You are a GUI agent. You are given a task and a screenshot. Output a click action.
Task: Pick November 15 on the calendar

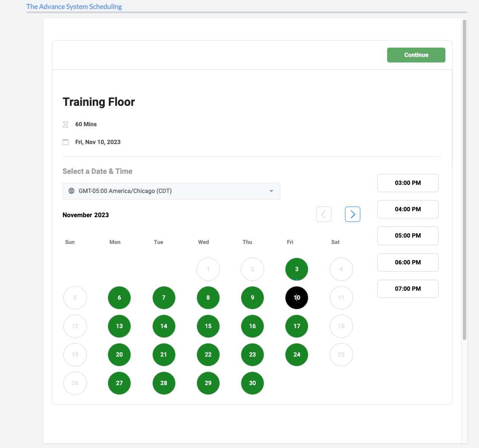[208, 326]
